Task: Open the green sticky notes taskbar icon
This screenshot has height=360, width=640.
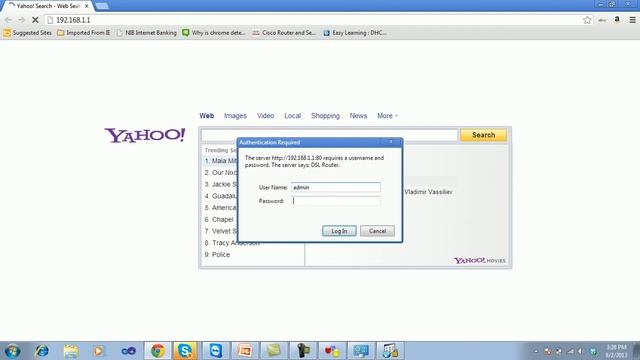Action: tap(274, 351)
